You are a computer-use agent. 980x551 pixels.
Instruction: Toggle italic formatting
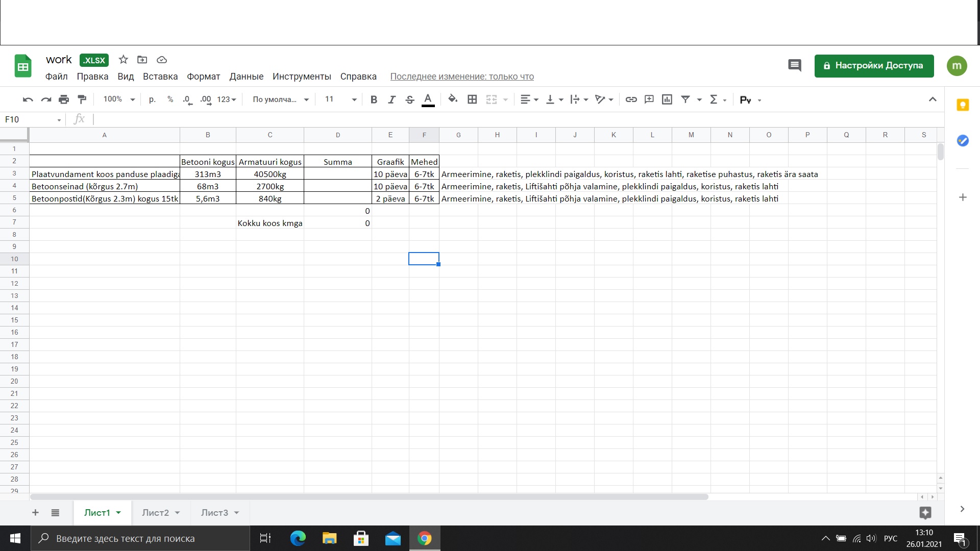(391, 99)
